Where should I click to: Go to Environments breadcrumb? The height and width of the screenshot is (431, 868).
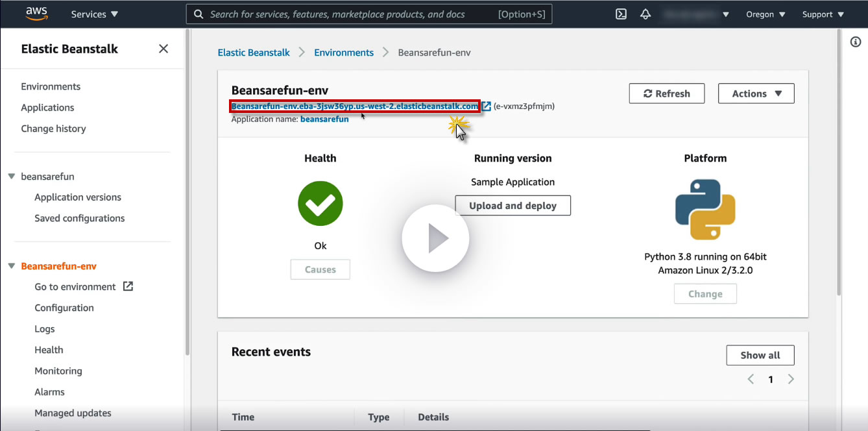[x=344, y=53]
